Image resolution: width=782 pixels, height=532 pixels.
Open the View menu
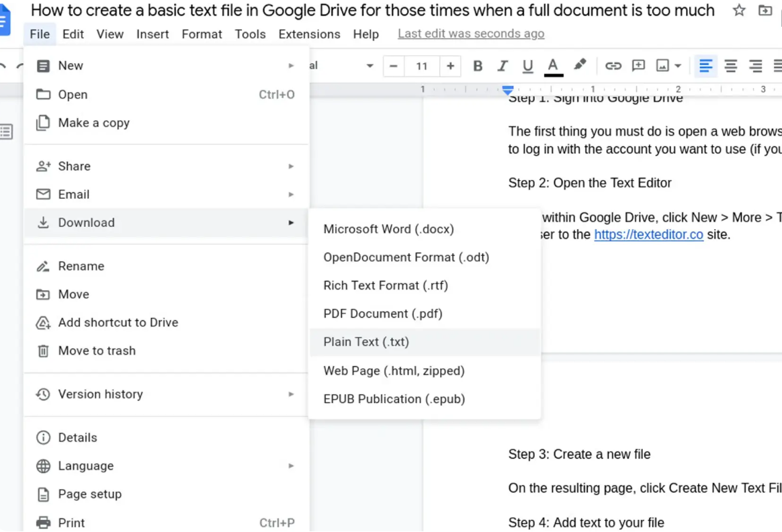pos(110,34)
